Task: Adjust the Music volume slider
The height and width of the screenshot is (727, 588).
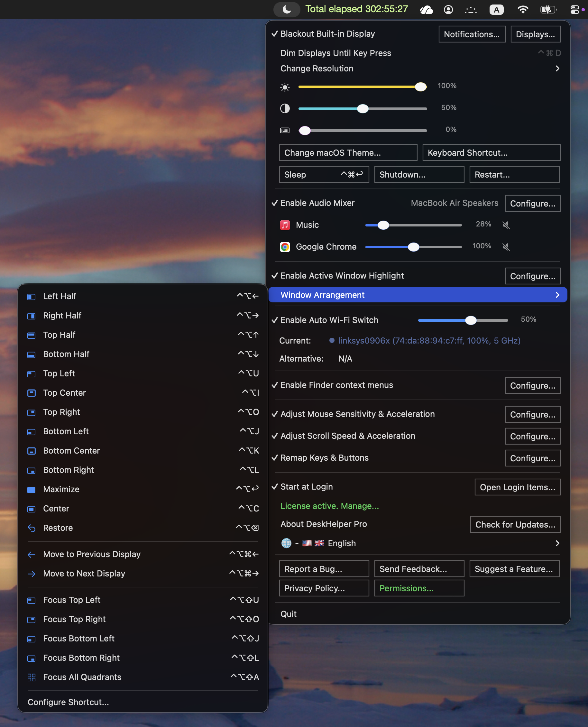Action: point(413,225)
